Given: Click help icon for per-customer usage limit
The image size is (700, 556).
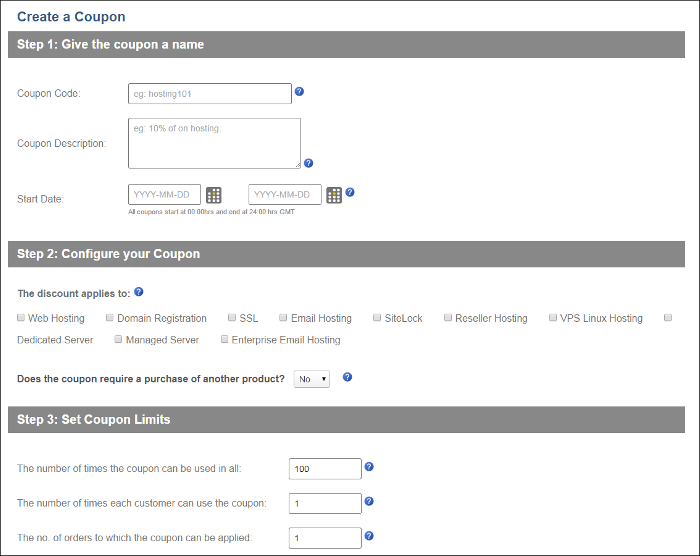Looking at the screenshot, I should 369,501.
